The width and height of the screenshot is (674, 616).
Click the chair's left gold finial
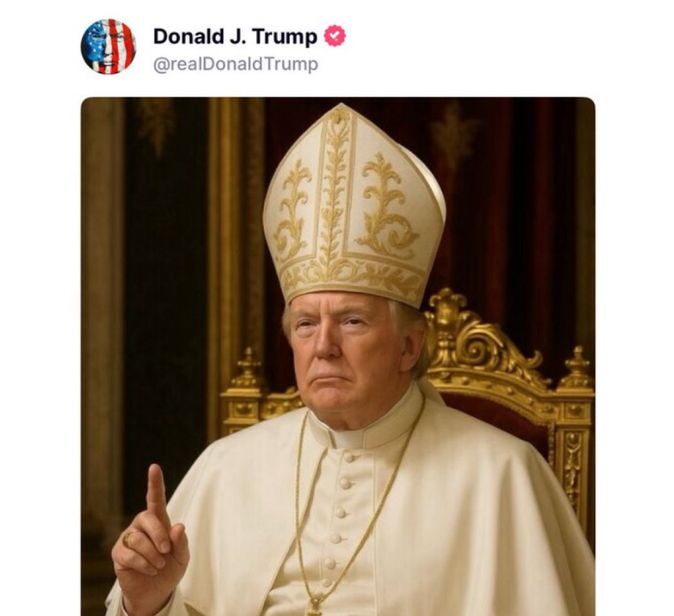click(x=247, y=369)
